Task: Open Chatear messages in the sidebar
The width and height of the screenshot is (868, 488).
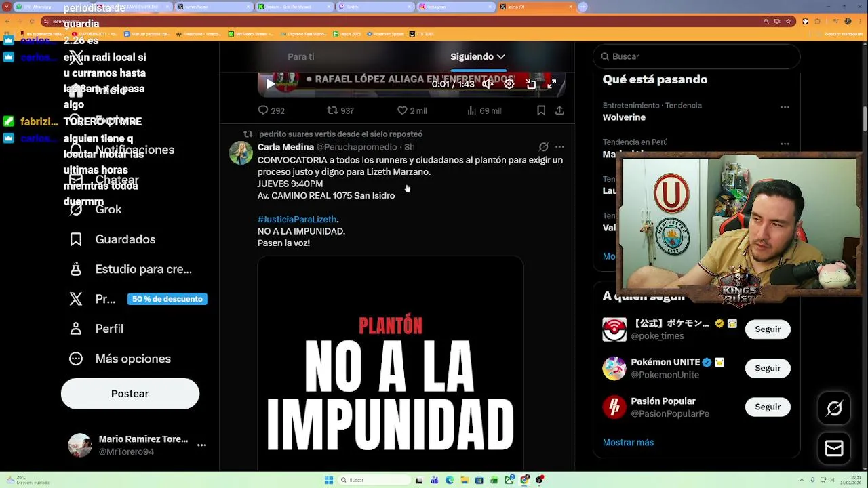Action: pyautogui.click(x=105, y=180)
